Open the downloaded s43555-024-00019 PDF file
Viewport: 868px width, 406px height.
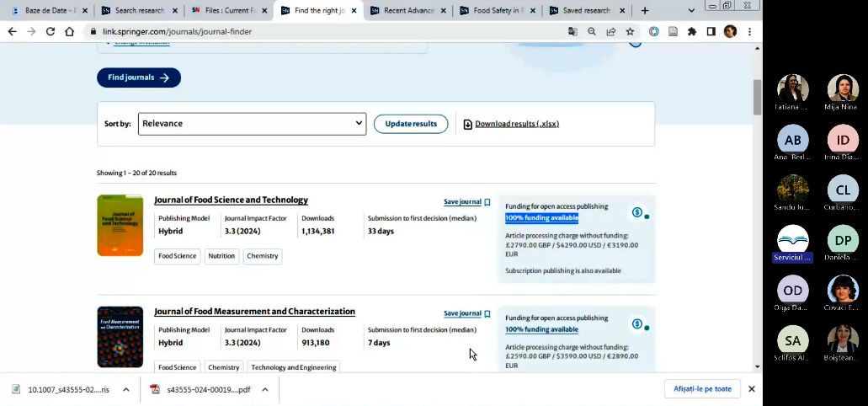[201, 389]
